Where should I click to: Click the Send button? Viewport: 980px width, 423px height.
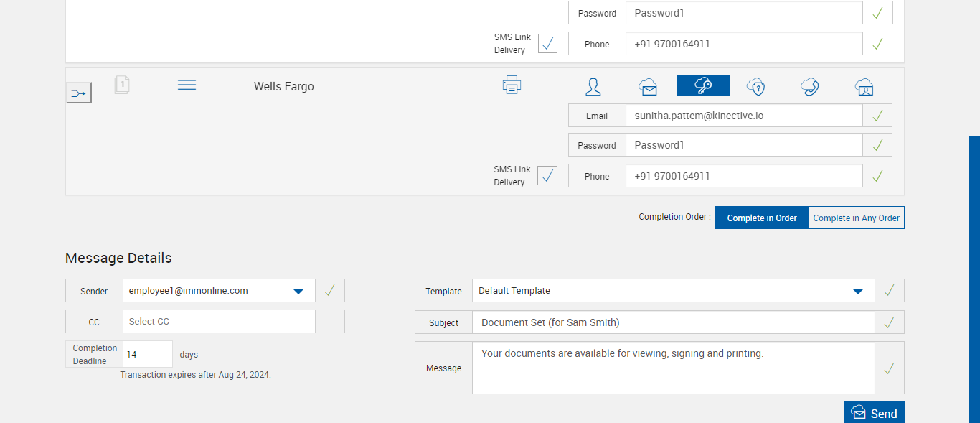pyautogui.click(x=874, y=413)
